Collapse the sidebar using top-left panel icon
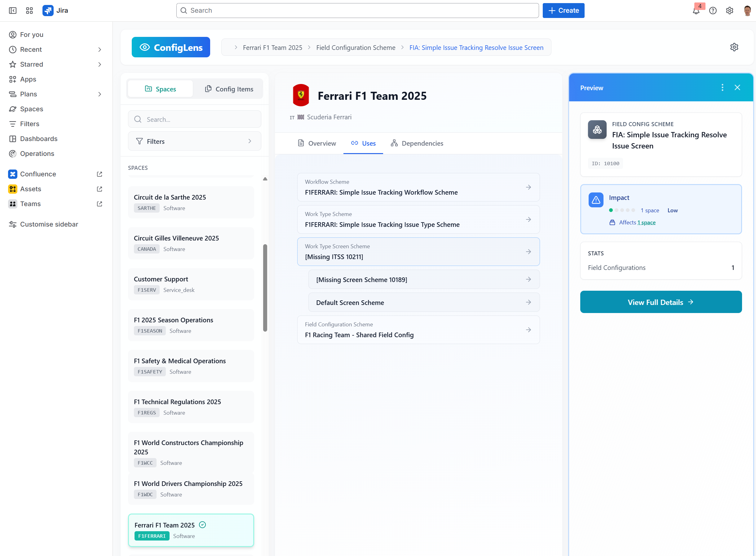756x556 pixels. 12,11
